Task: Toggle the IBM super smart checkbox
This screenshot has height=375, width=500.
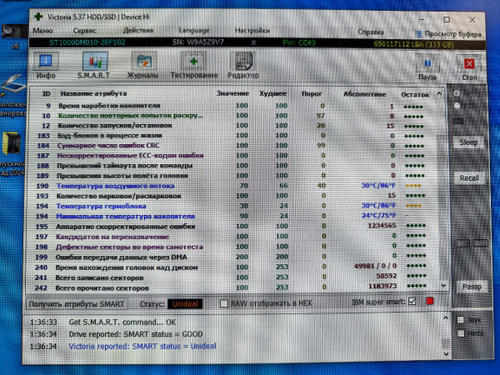Action: tap(412, 301)
